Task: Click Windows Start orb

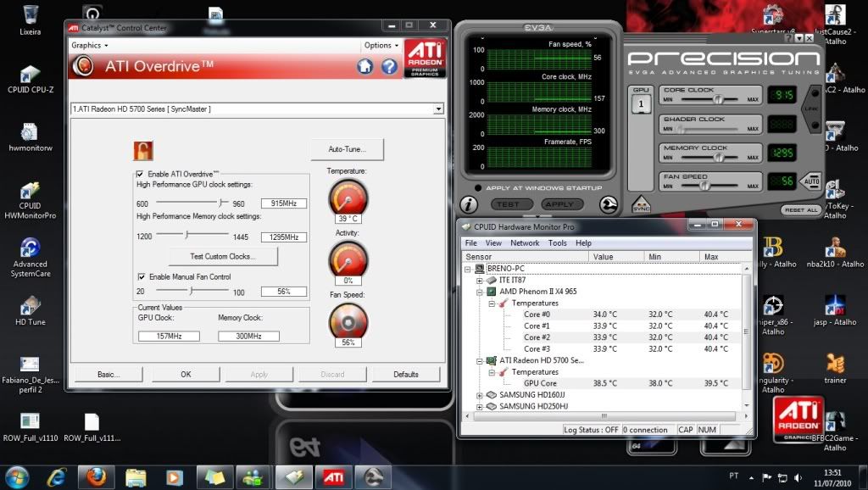Action: (16, 476)
